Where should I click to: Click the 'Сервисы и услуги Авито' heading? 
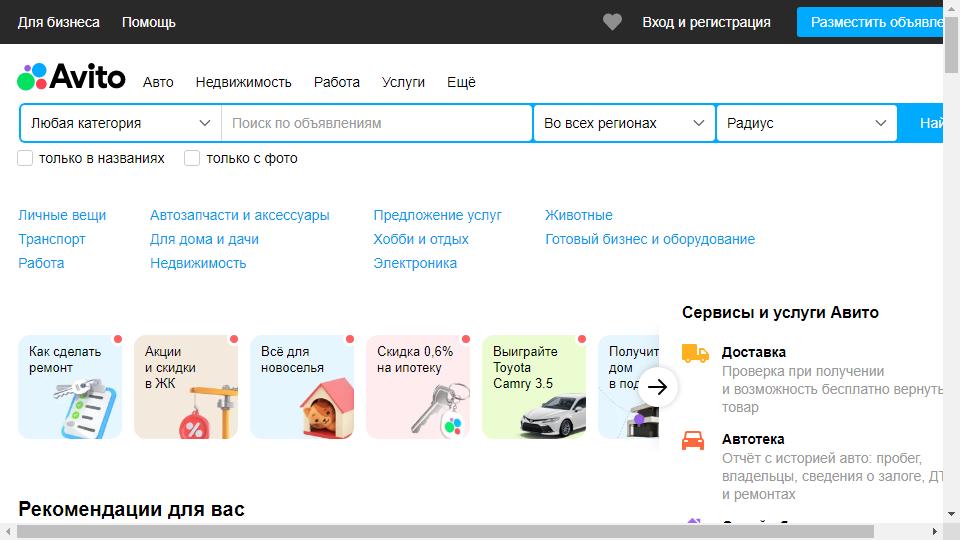tap(780, 312)
